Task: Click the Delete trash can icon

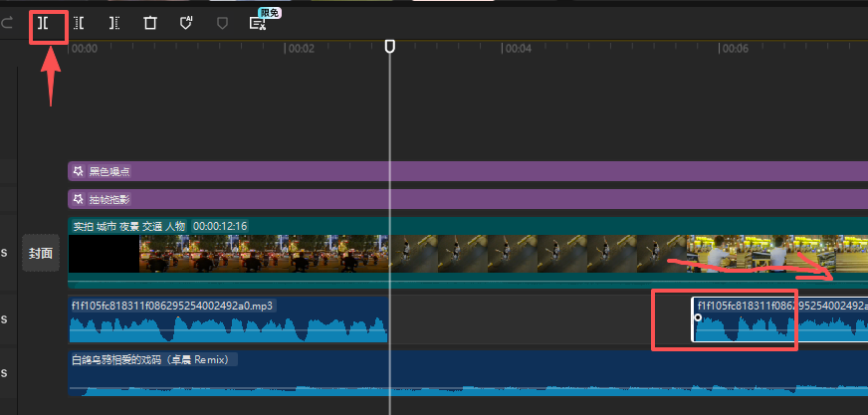Action: (150, 23)
